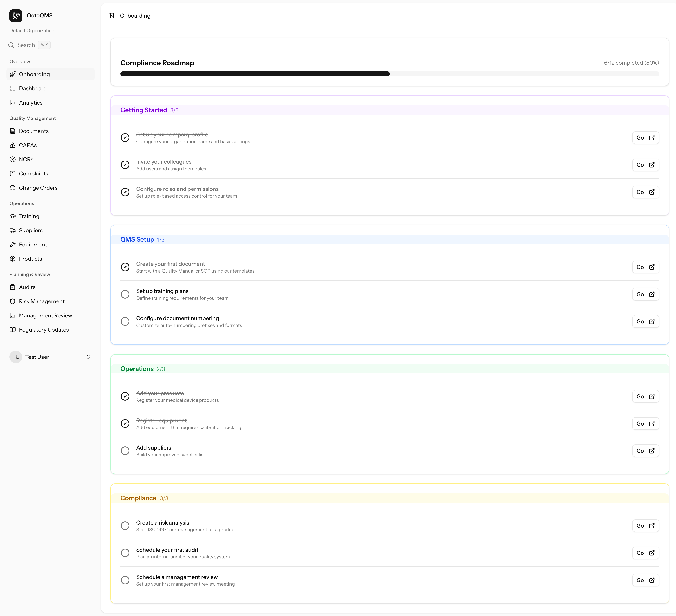Click the search magnifier icon
This screenshot has height=616, width=676.
[x=11, y=45]
